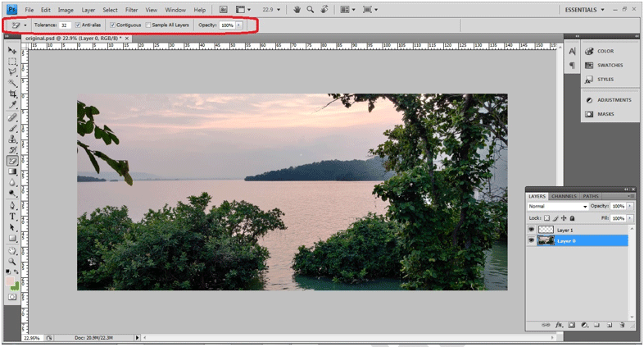Toggle lock all
Viewport: 644px width, 347px height.
coord(572,218)
